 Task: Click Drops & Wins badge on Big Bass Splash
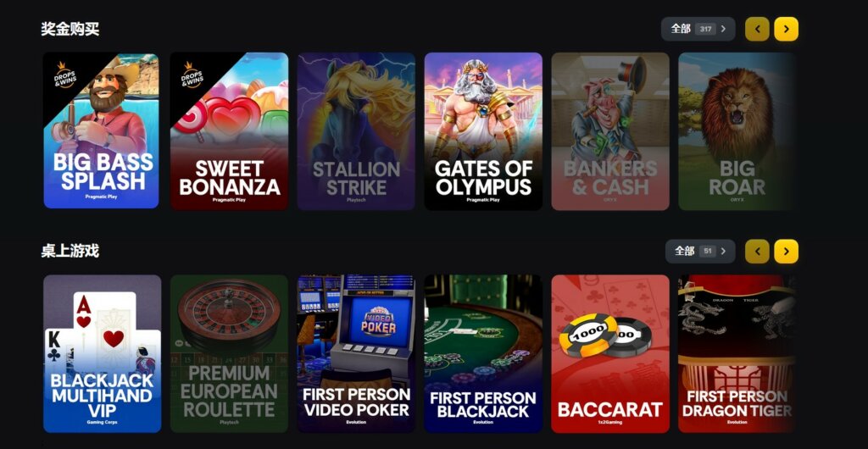64,75
